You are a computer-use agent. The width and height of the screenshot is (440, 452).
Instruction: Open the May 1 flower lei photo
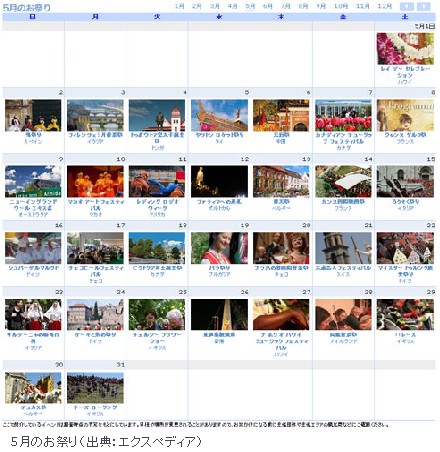[x=405, y=48]
